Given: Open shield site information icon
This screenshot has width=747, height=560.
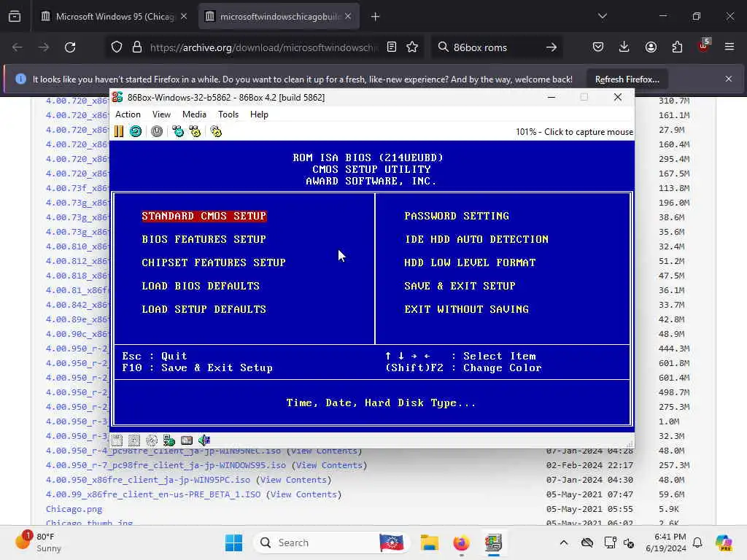Looking at the screenshot, I should click(x=117, y=47).
